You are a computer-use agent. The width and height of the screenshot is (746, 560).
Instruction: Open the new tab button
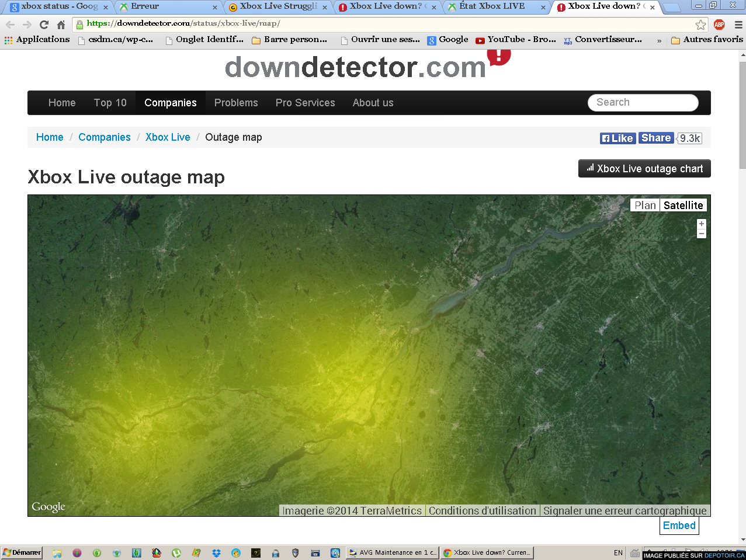(x=672, y=7)
